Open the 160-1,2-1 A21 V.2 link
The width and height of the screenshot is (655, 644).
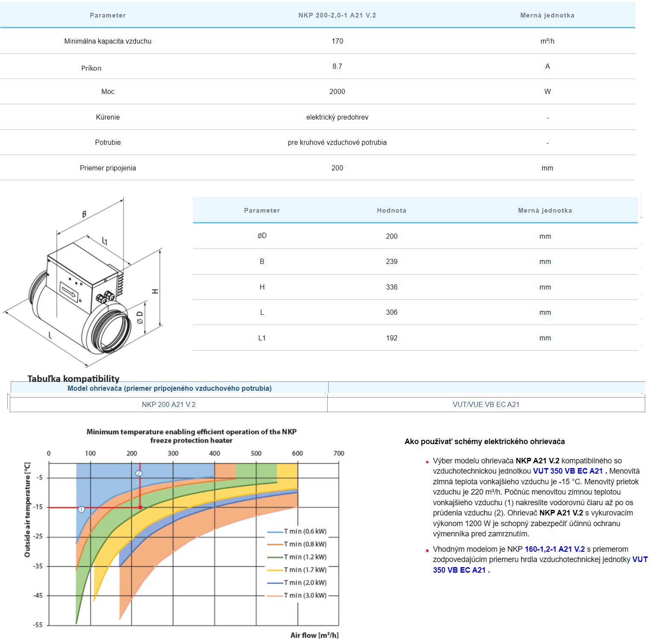click(x=555, y=549)
